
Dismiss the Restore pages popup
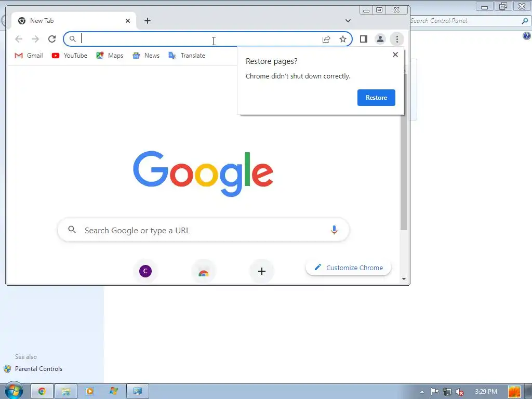click(x=395, y=55)
